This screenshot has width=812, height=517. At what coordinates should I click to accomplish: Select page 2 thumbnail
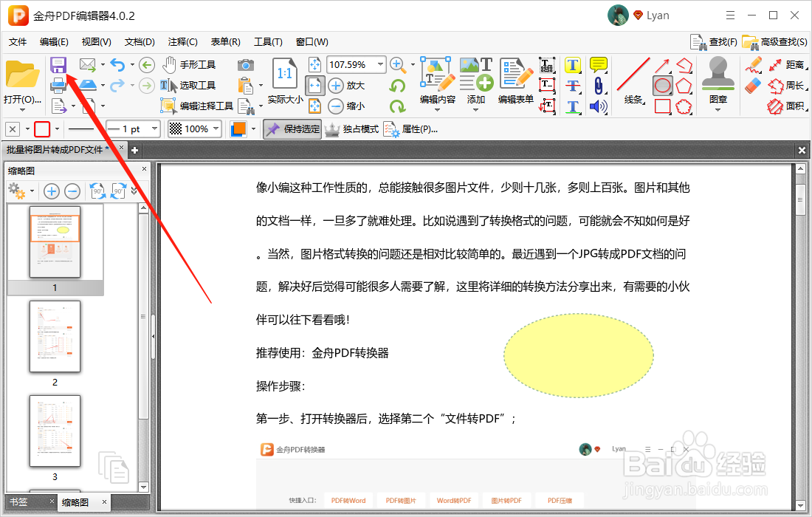55,337
